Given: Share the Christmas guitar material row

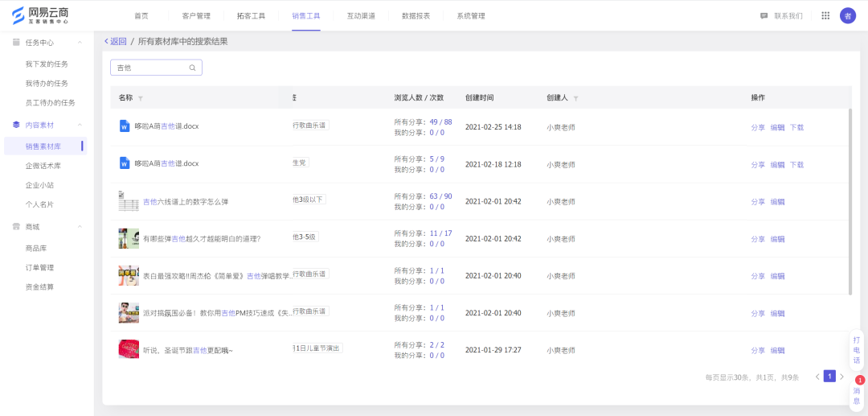Looking at the screenshot, I should tap(757, 350).
